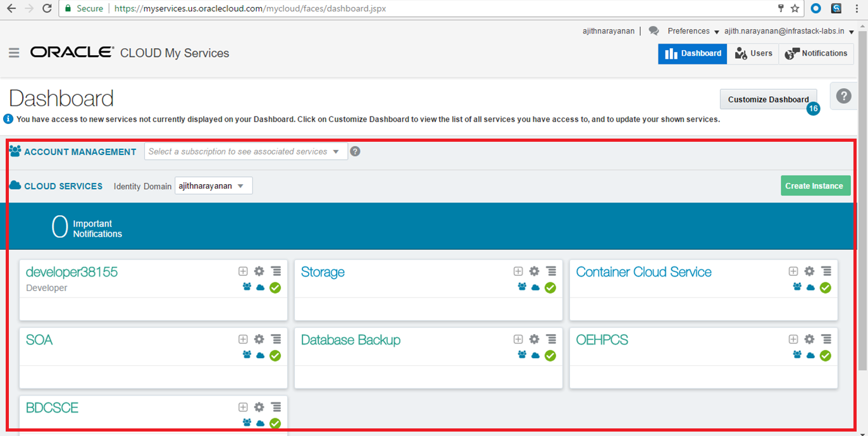Open the chat bubble icon beside Preferences
The image size is (868, 436).
pos(654,31)
